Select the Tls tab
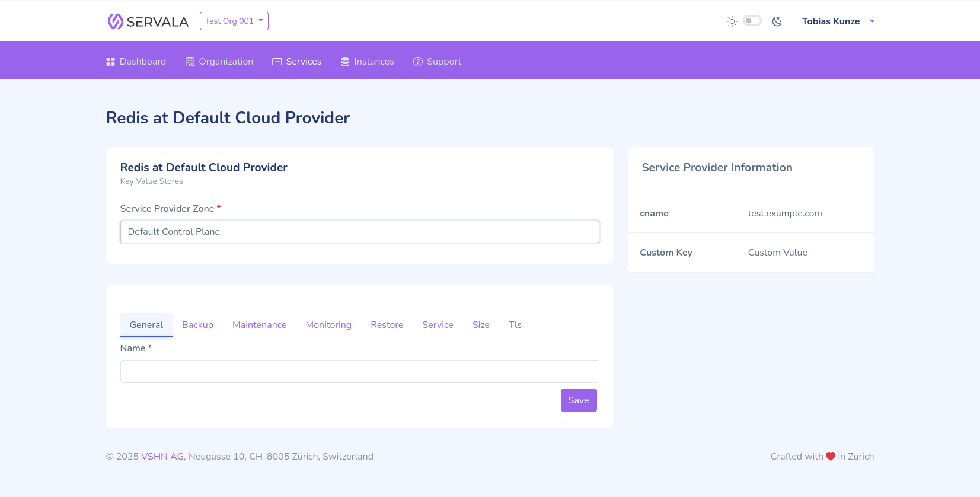This screenshot has height=497, width=980. pyautogui.click(x=515, y=325)
